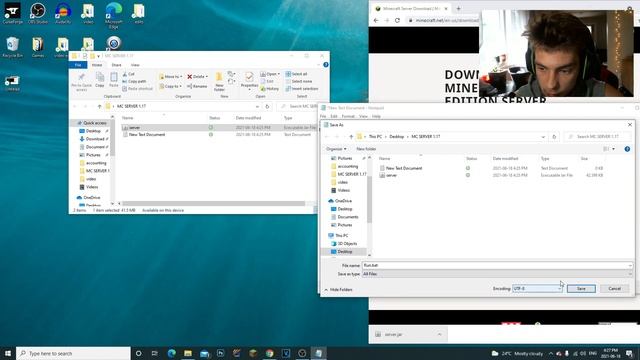
Task: Click This PC in the Save As breadcrumb
Action: 375,137
